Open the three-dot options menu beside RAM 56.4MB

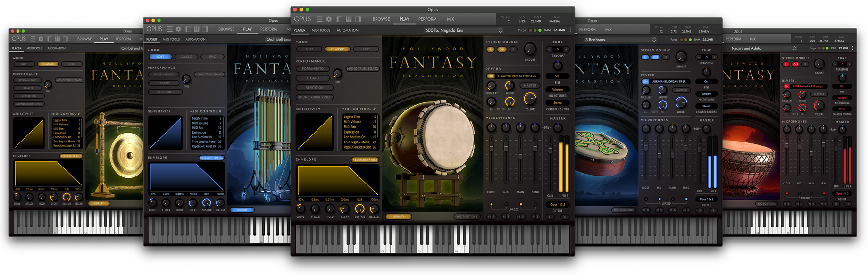[570, 30]
